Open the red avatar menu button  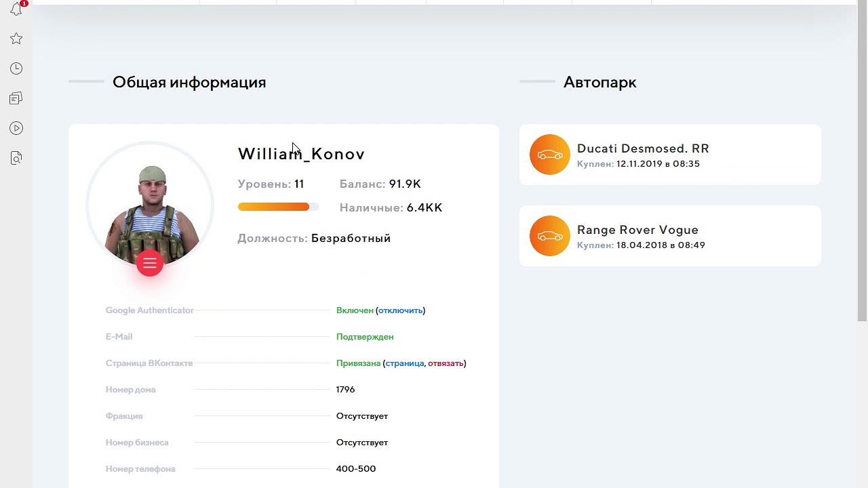point(150,263)
